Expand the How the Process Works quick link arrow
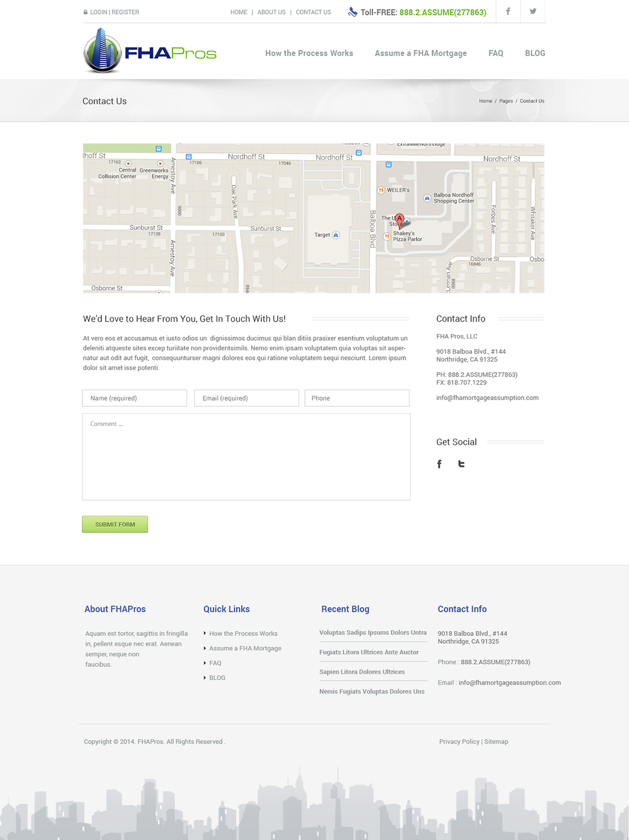629x840 pixels. pyautogui.click(x=205, y=633)
